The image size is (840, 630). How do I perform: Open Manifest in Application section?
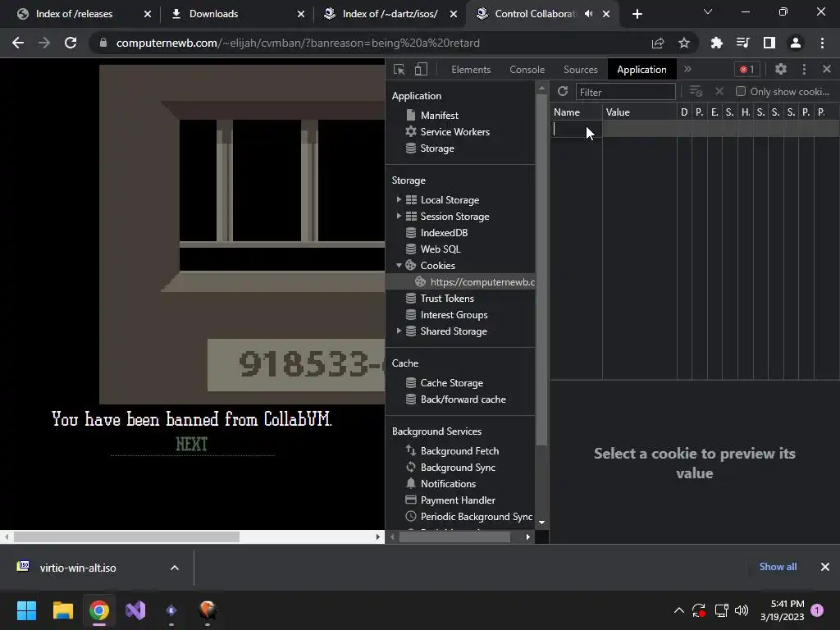point(439,115)
